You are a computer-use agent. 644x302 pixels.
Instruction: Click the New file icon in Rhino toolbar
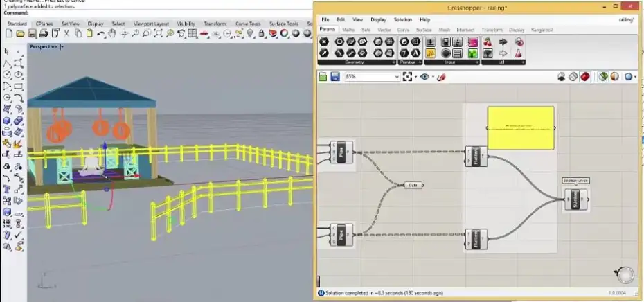(9, 34)
